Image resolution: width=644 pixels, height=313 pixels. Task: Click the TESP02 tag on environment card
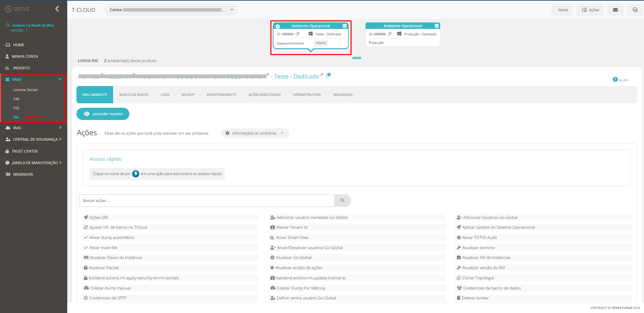(321, 43)
